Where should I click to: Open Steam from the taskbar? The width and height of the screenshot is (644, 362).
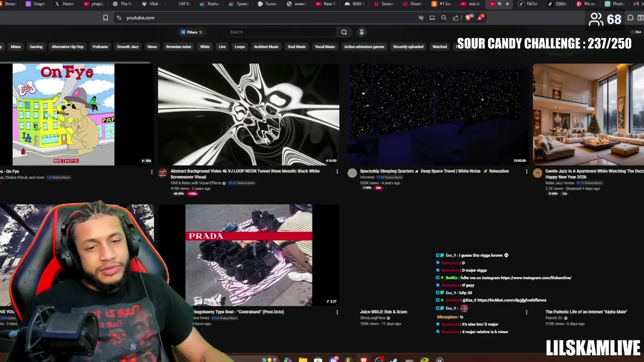pos(394,360)
